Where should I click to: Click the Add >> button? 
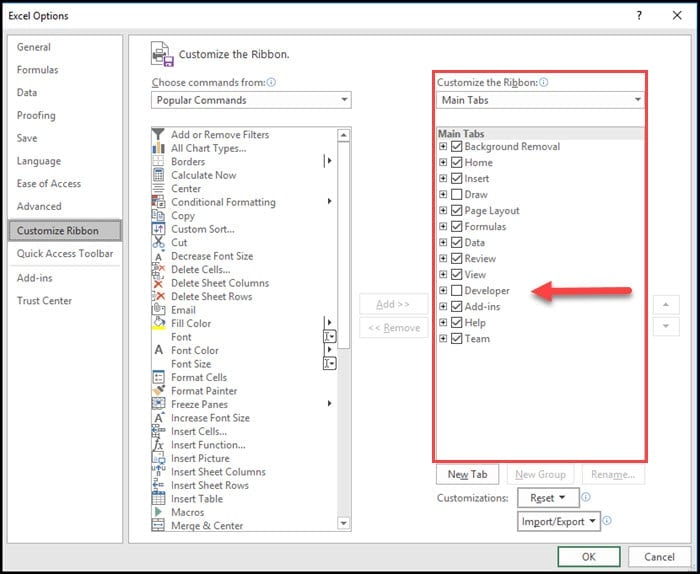pyautogui.click(x=393, y=304)
